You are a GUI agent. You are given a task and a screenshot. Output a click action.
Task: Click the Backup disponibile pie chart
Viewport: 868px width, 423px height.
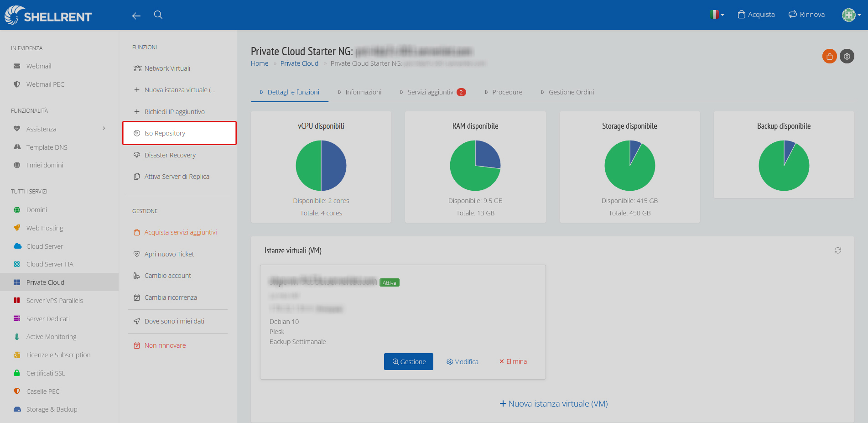tap(784, 166)
